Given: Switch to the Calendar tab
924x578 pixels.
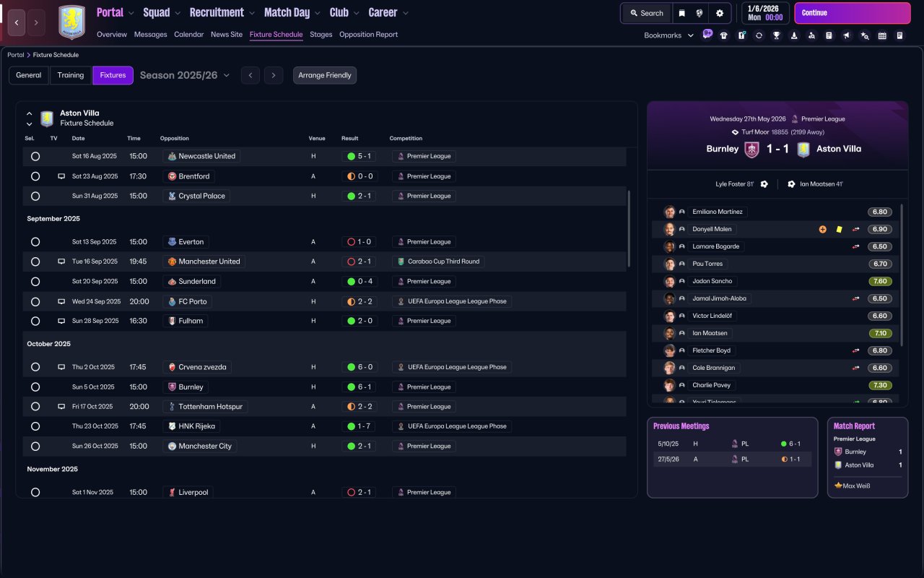Looking at the screenshot, I should pyautogui.click(x=189, y=35).
